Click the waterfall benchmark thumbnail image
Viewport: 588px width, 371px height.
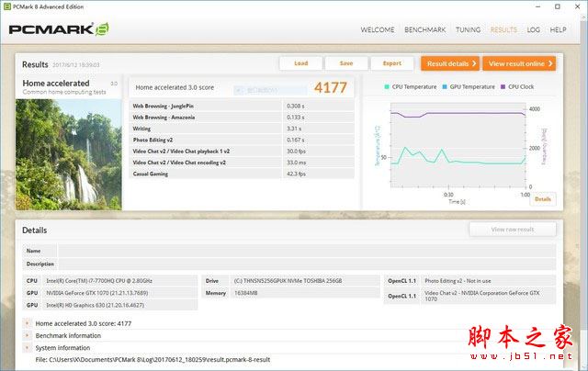pyautogui.click(x=69, y=154)
